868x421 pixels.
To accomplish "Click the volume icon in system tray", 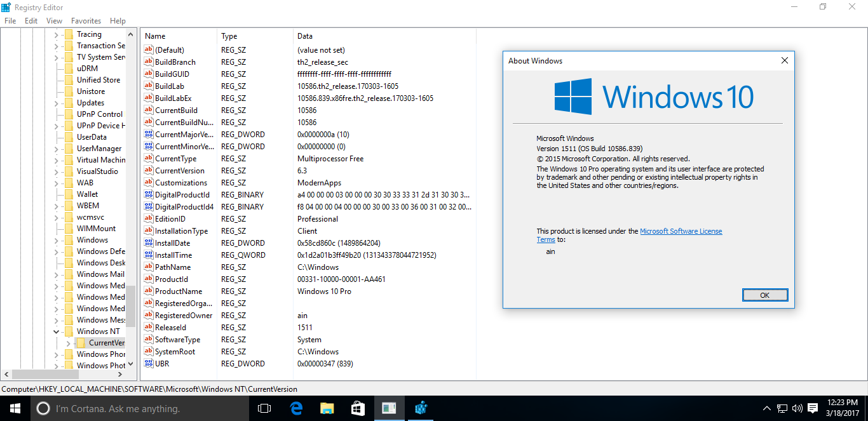I will coord(797,408).
